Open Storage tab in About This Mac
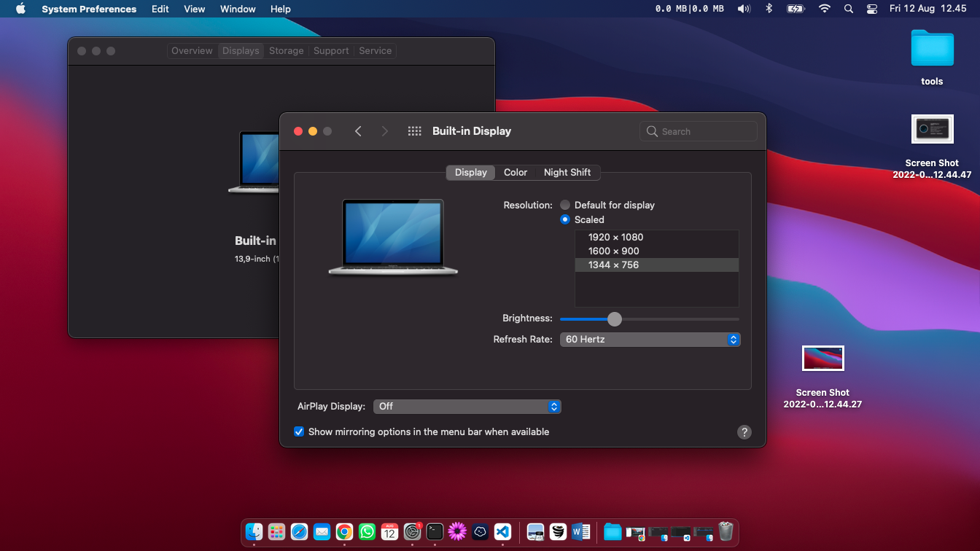The width and height of the screenshot is (980, 551). tap(286, 51)
